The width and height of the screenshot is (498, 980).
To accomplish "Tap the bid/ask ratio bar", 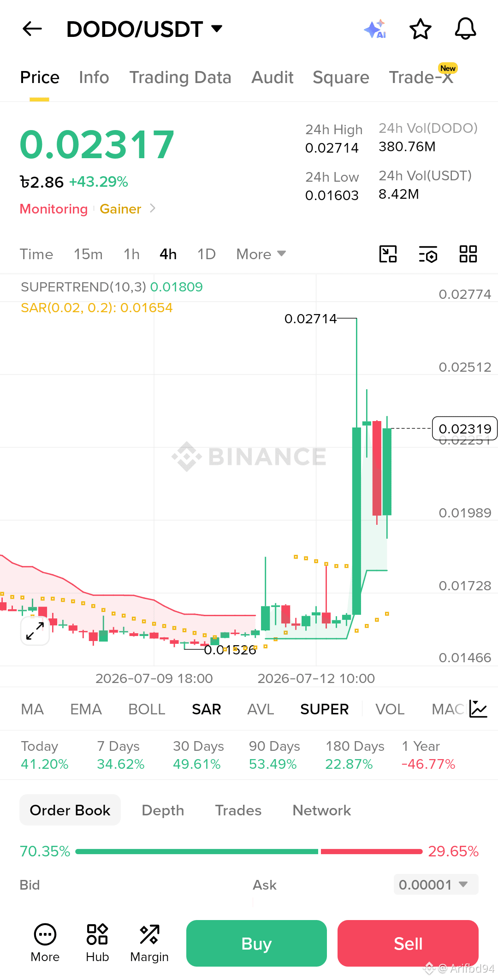I will coord(249,851).
